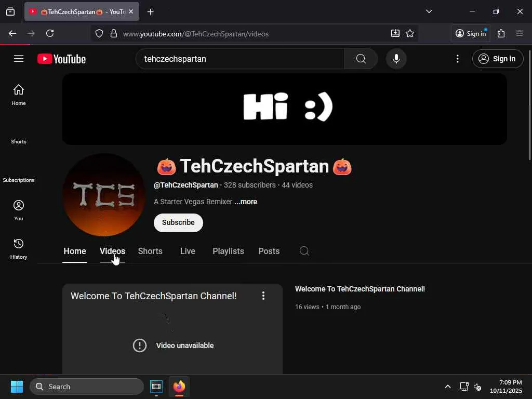Open Firefox recent browsing view icon
This screenshot has height=399, width=532.
[10, 11]
